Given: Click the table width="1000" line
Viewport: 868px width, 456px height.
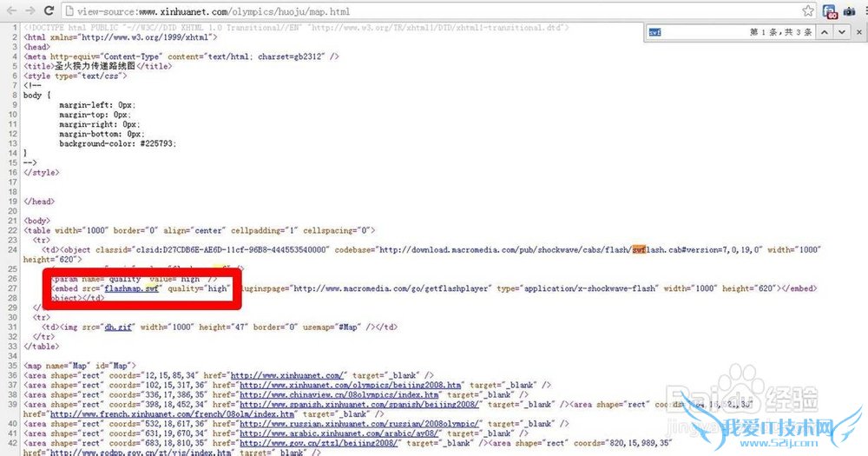Looking at the screenshot, I should tap(200, 230).
